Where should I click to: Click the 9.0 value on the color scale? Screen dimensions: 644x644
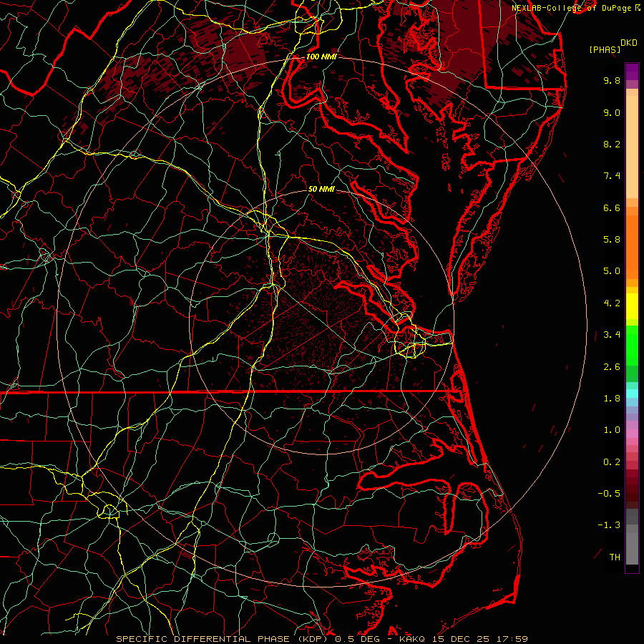pos(612,112)
